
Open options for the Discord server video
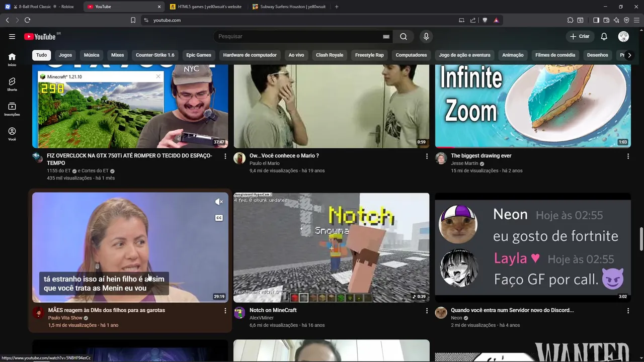(x=628, y=311)
